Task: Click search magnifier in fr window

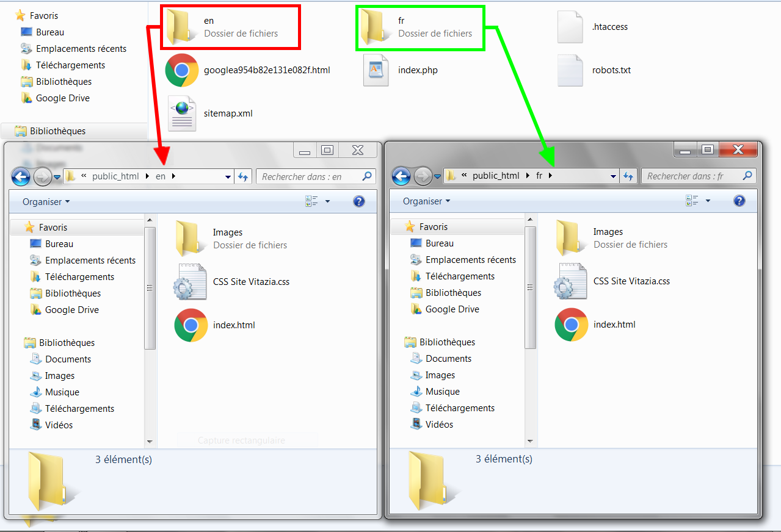Action: coord(747,176)
